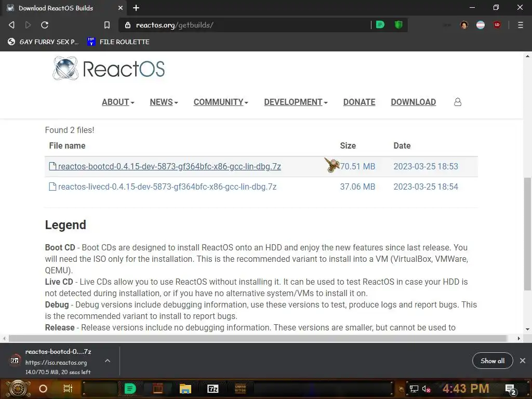Open 7-Zip from the taskbar
The width and height of the screenshot is (532, 399).
(212, 389)
